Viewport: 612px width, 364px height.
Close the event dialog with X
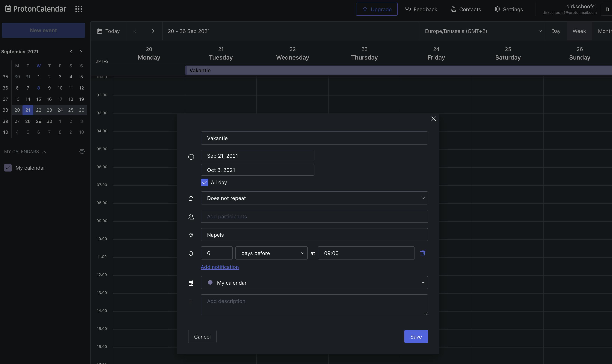(x=433, y=119)
